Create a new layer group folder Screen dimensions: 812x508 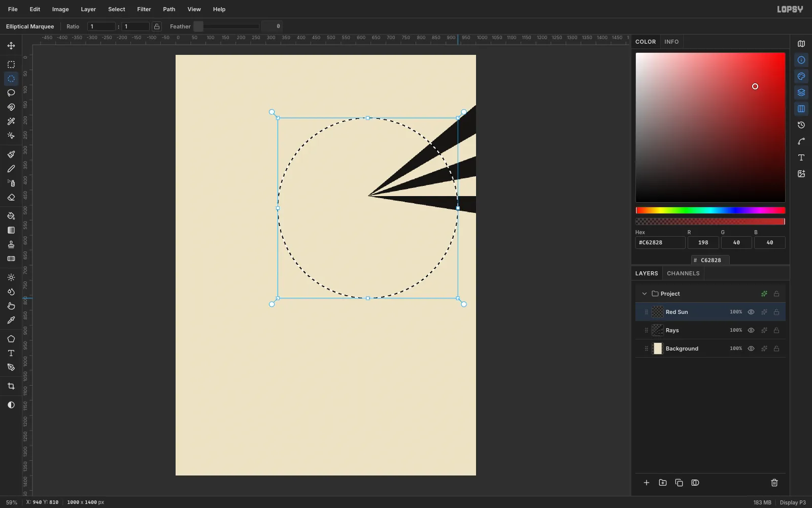point(663,483)
